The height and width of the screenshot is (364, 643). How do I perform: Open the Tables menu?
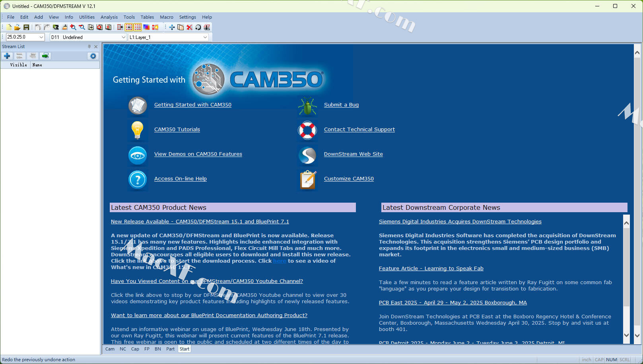pyautogui.click(x=147, y=17)
